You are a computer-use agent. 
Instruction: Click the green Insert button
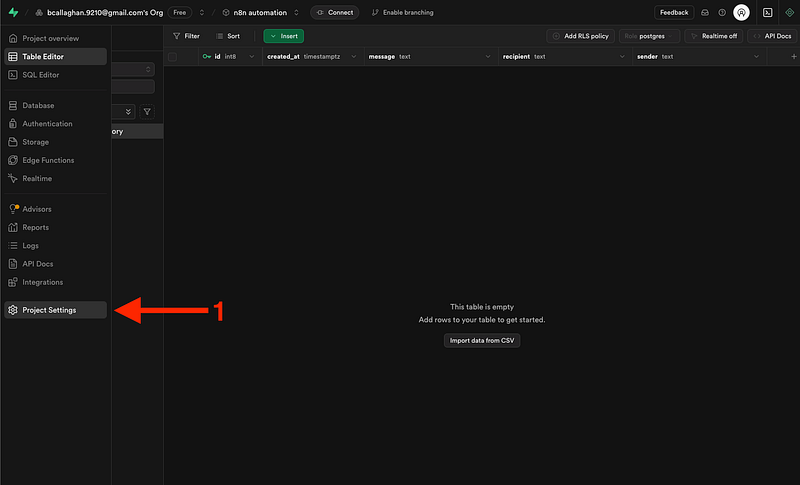click(x=283, y=36)
